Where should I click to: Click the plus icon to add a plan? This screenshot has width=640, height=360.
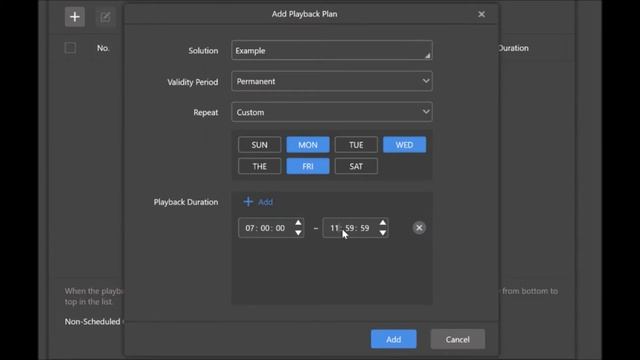tap(75, 17)
